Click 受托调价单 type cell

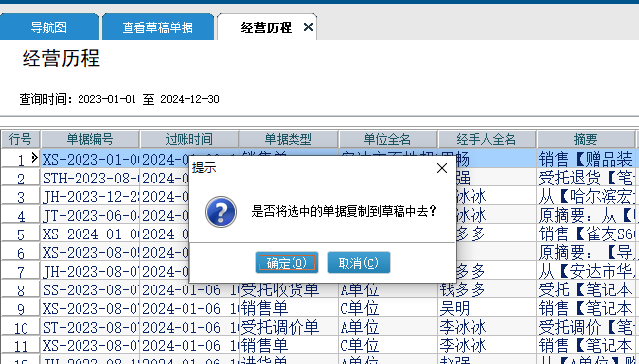click(x=289, y=327)
